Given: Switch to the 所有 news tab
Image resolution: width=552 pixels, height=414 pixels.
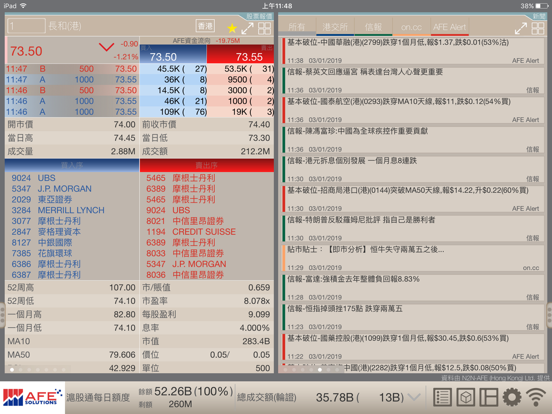Looking at the screenshot, I should pos(297,27).
